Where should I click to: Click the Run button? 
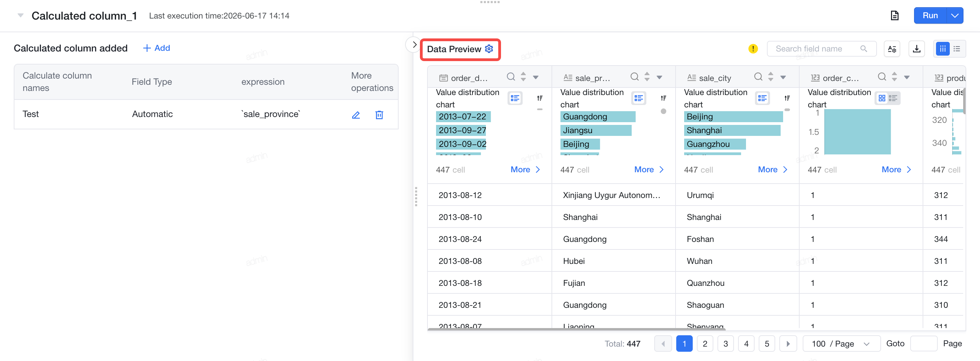(930, 15)
